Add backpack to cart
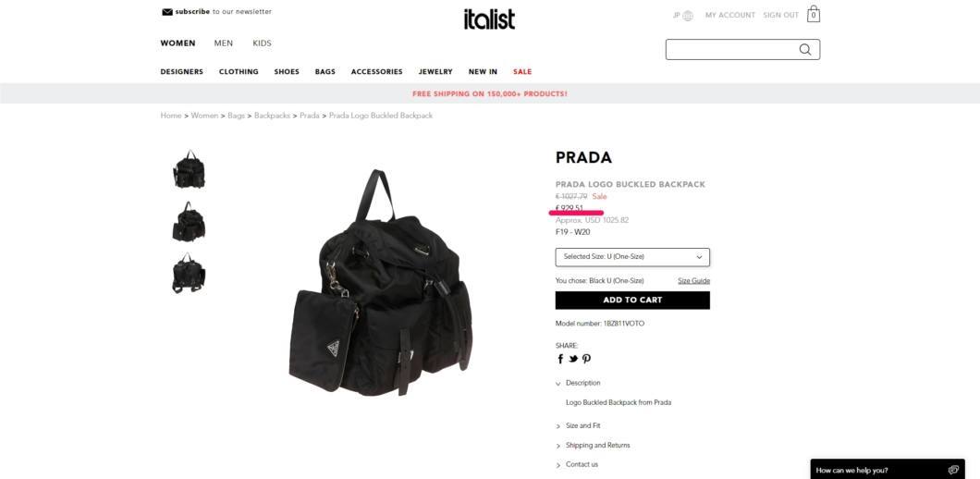This screenshot has width=980, height=479. [x=632, y=301]
